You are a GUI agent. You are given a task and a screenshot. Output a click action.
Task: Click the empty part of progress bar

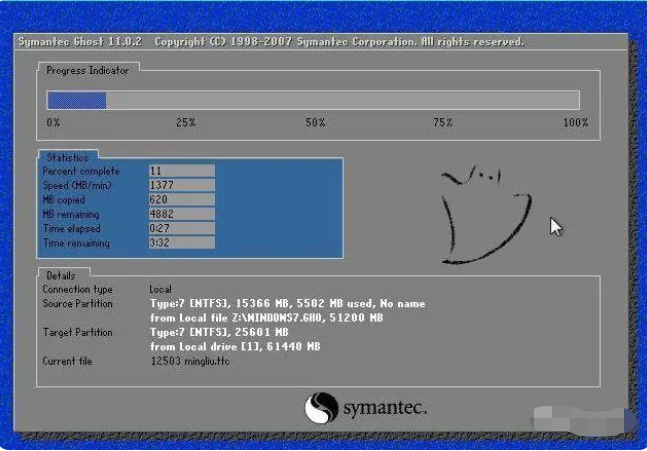[340, 100]
